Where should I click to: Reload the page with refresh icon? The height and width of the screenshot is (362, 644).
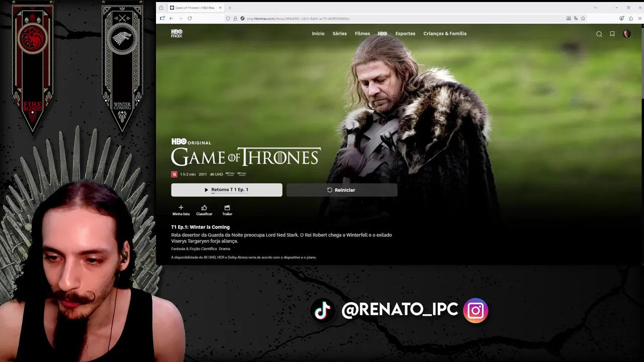pos(190,18)
